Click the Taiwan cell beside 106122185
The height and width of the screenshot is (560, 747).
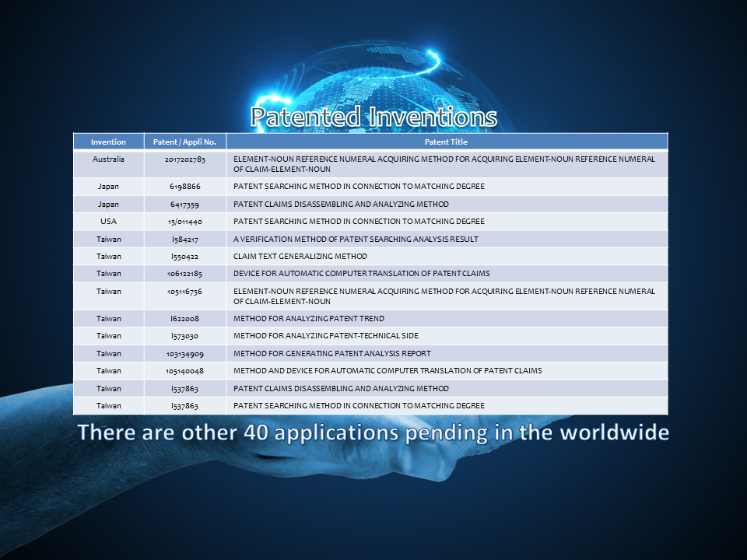tap(109, 273)
